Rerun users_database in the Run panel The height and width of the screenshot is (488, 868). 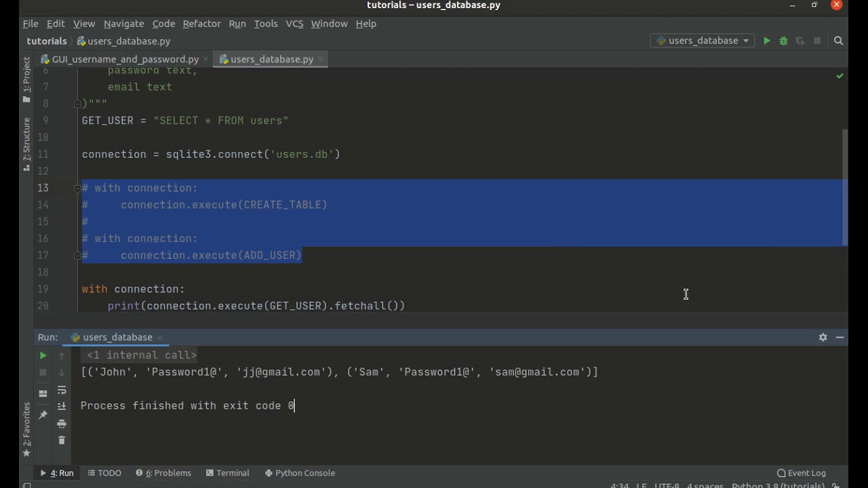point(43,355)
